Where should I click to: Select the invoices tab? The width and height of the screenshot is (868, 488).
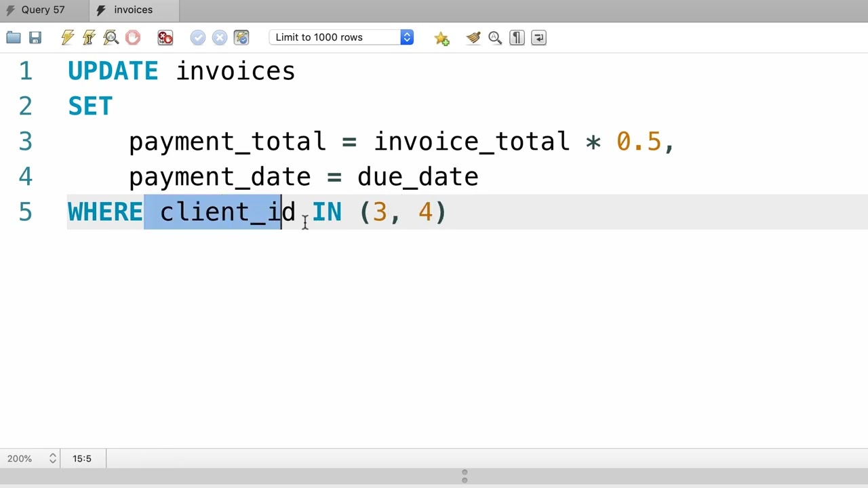pos(134,10)
